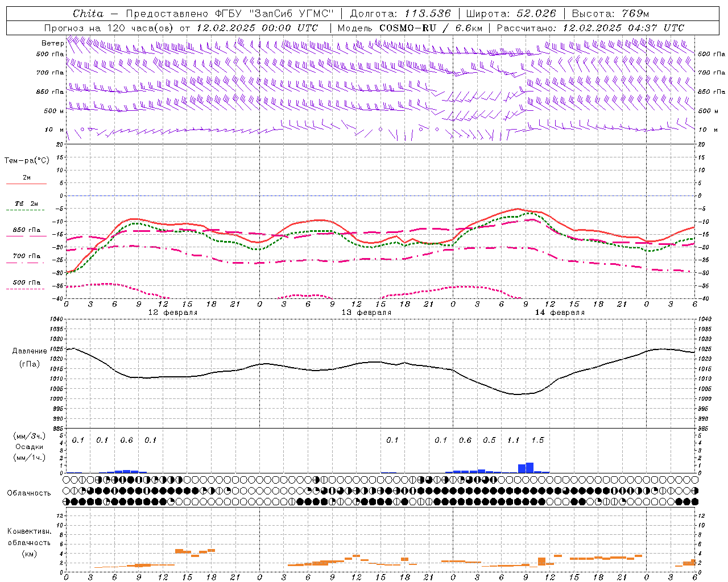728x582 pixels.
Task: Click the Ветер panel label
Action: tap(52, 43)
